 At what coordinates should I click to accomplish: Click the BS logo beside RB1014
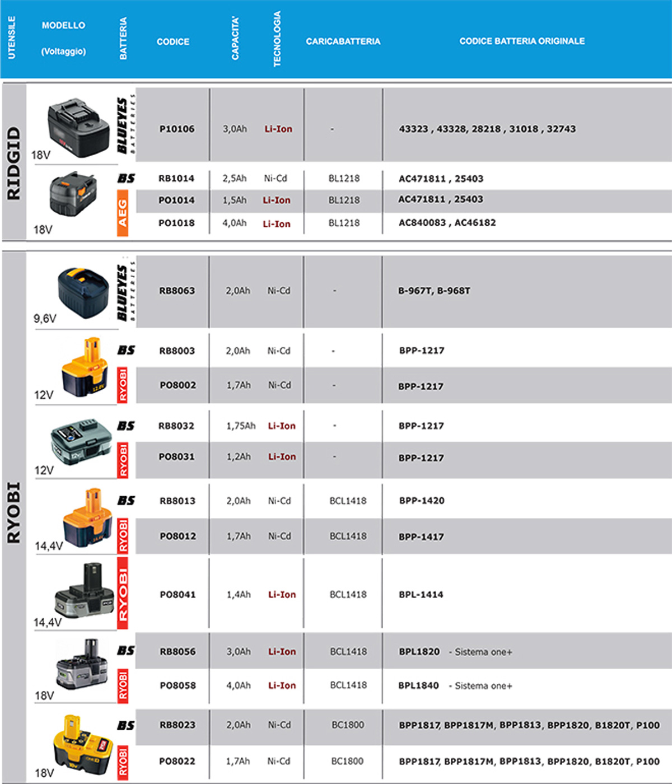point(126,178)
